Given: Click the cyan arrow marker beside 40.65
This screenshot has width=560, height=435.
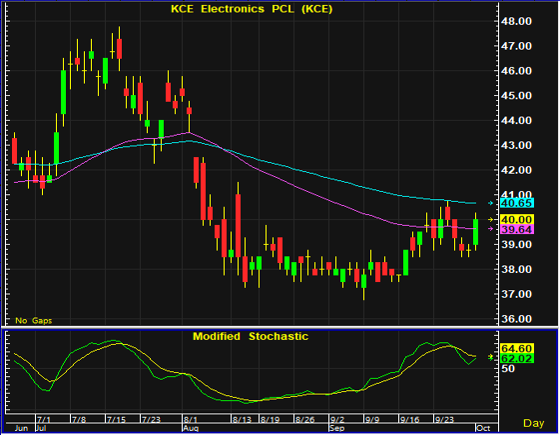Looking at the screenshot, I should pos(491,203).
